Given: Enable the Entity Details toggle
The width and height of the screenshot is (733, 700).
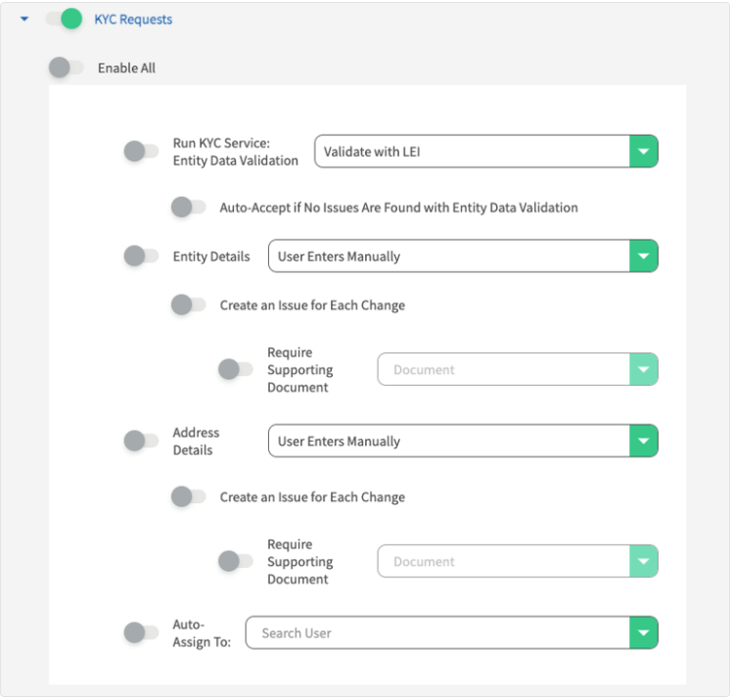Looking at the screenshot, I should pyautogui.click(x=141, y=257).
